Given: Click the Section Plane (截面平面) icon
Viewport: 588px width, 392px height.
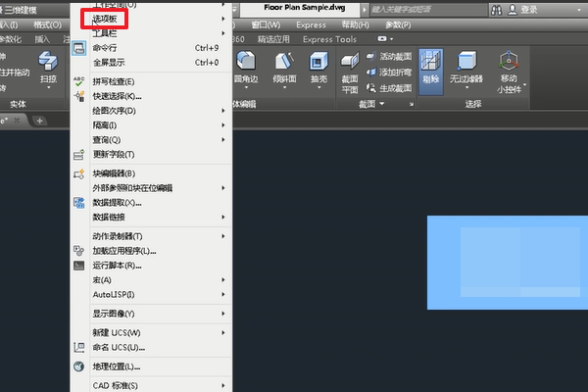Looking at the screenshot, I should pyautogui.click(x=350, y=61).
